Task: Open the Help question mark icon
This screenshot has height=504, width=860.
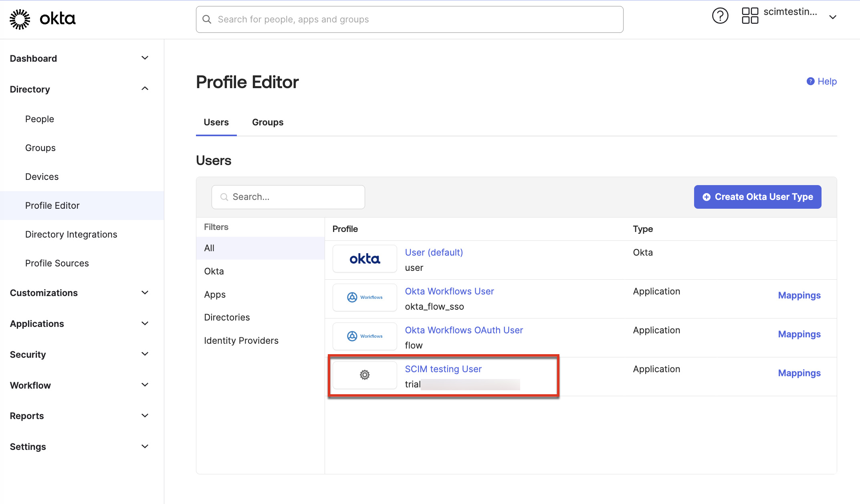Action: (x=720, y=16)
